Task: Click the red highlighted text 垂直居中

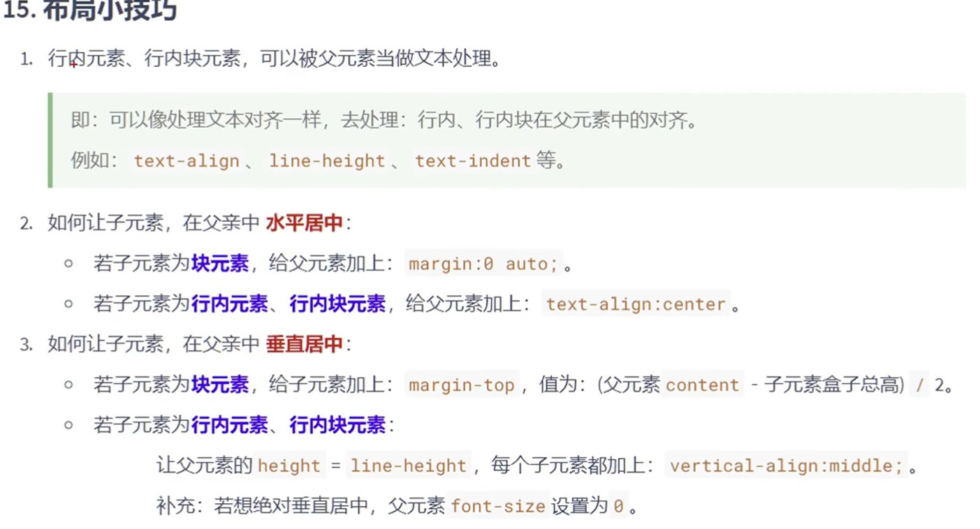Action: click(303, 344)
